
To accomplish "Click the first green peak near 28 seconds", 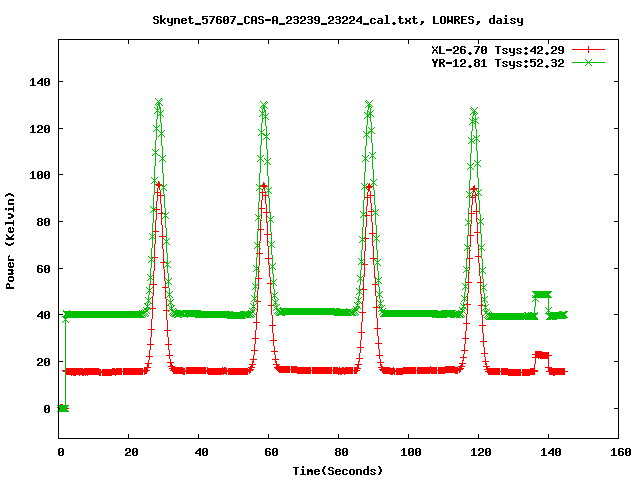I will [x=159, y=102].
